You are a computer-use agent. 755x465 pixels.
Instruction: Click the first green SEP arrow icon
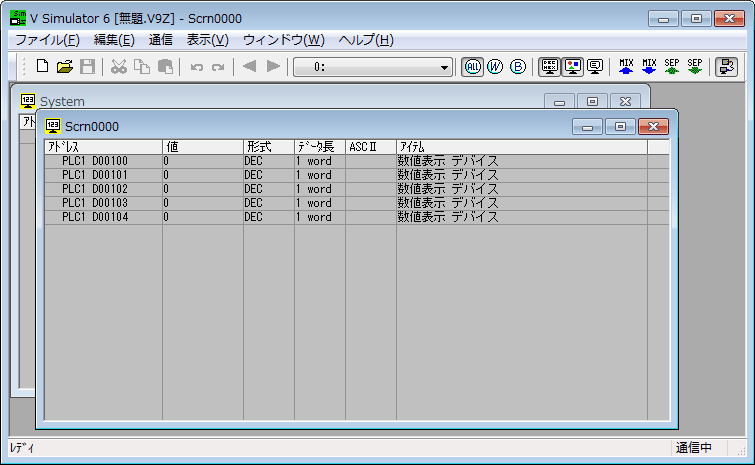click(672, 67)
